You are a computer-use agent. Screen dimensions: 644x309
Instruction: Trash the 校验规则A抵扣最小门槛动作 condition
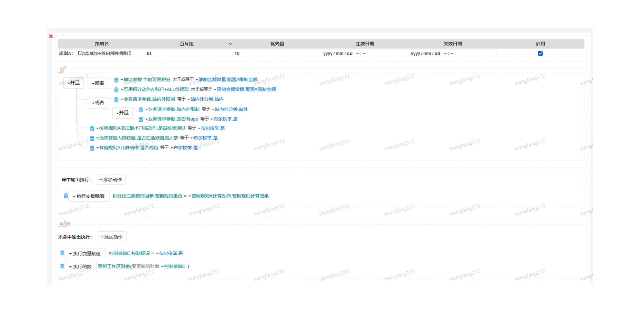tap(92, 128)
